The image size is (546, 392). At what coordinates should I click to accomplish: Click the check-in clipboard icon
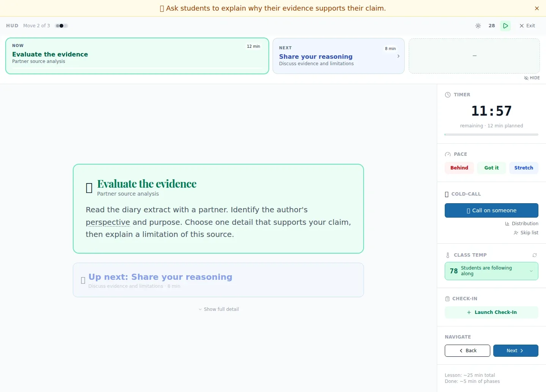click(447, 299)
